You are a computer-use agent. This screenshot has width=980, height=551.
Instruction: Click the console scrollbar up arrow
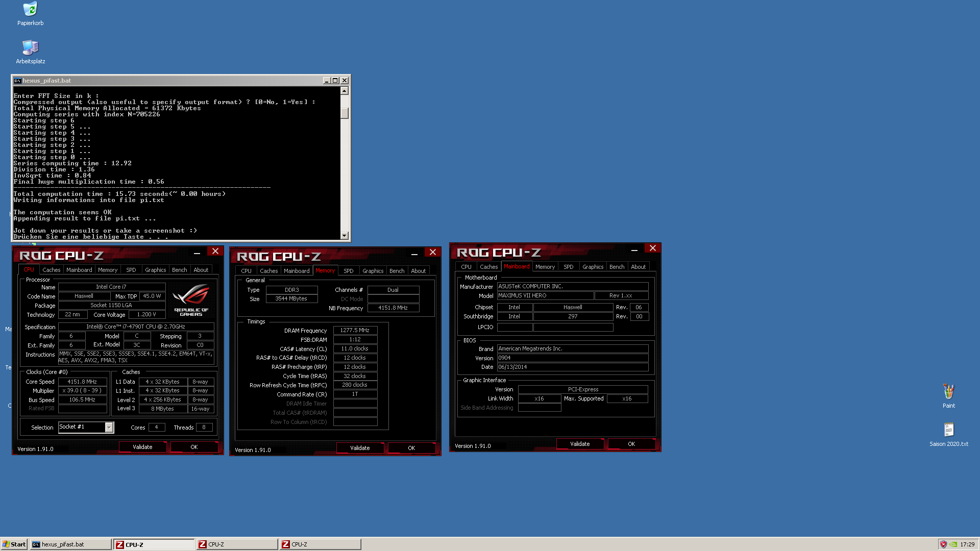[345, 91]
